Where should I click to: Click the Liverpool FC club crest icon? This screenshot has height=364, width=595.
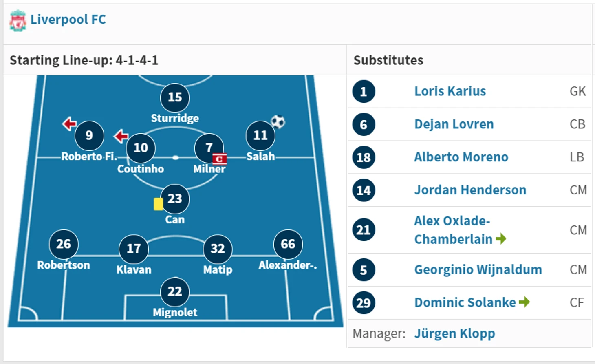tap(18, 21)
